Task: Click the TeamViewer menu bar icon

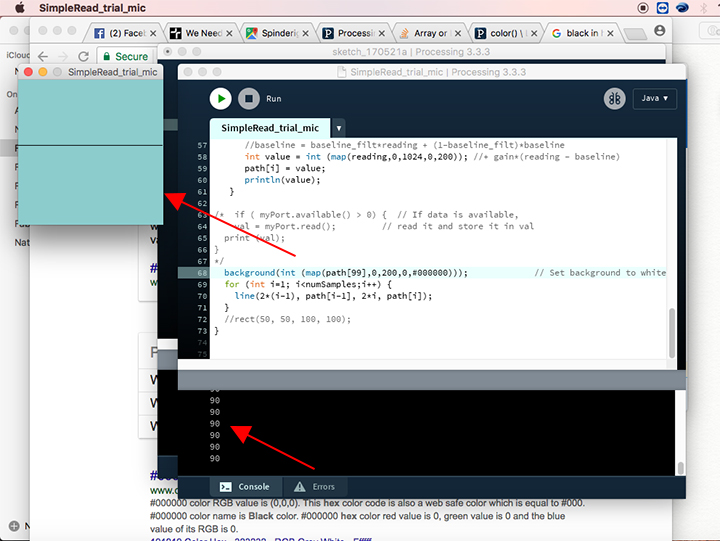Action: tap(662, 8)
